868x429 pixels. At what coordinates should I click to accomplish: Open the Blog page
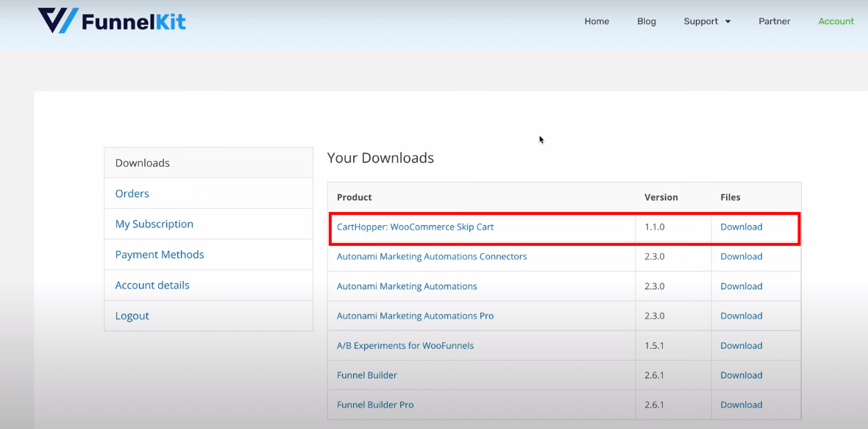point(647,21)
